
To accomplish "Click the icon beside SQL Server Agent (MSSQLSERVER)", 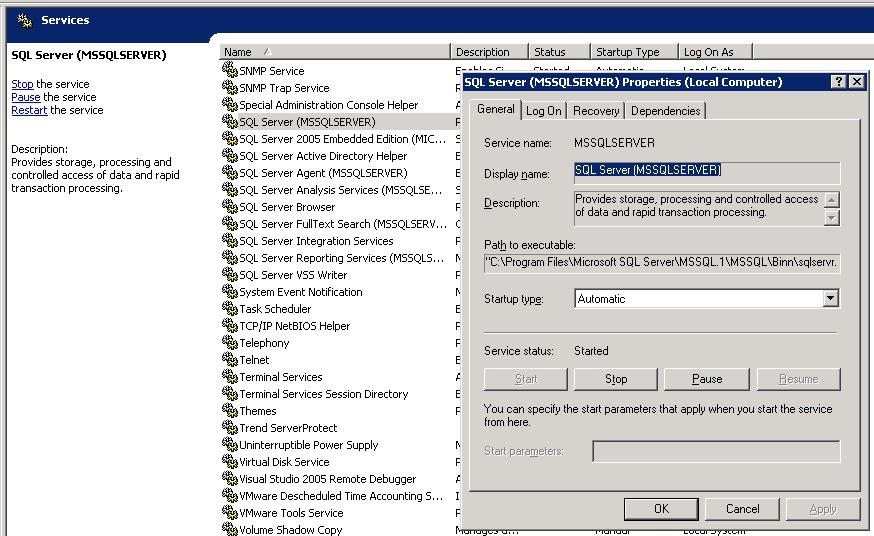I will pos(230,172).
